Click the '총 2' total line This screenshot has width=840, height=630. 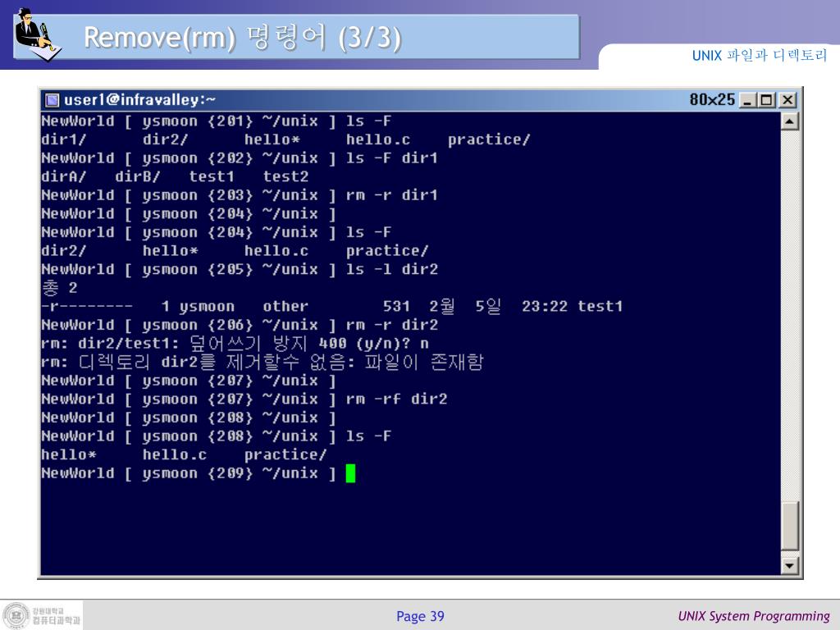pyautogui.click(x=59, y=288)
